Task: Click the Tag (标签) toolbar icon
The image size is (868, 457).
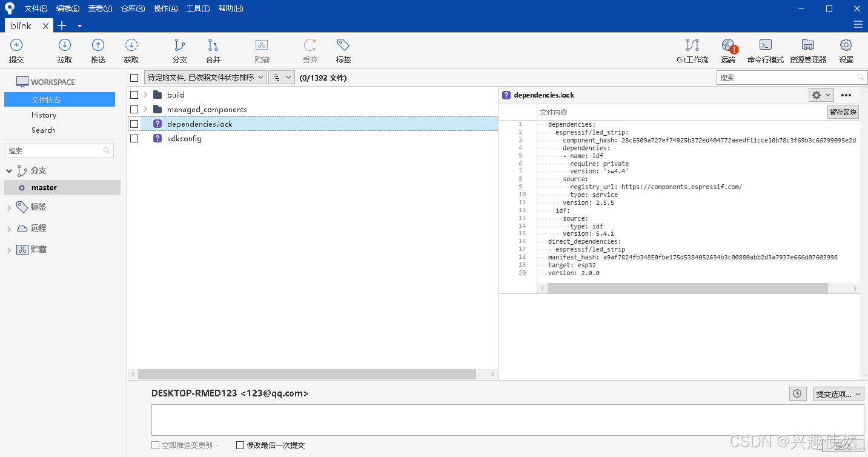Action: tap(343, 45)
